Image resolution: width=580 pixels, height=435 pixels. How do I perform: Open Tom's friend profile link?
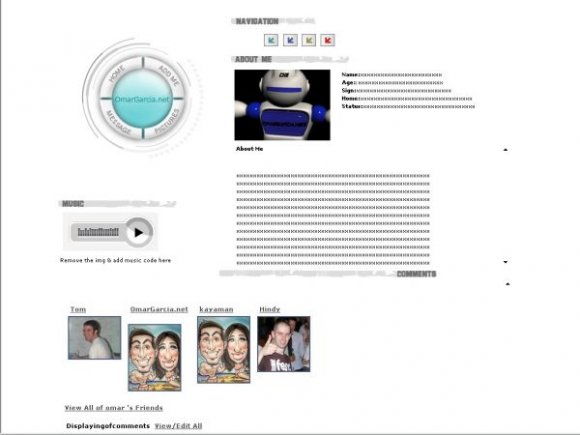pyautogui.click(x=78, y=309)
